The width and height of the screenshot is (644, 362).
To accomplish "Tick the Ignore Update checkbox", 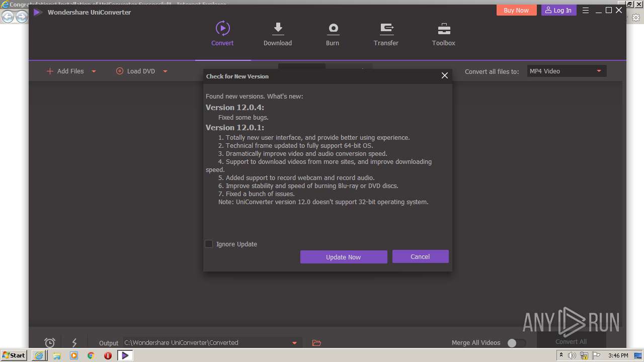I will pyautogui.click(x=209, y=244).
